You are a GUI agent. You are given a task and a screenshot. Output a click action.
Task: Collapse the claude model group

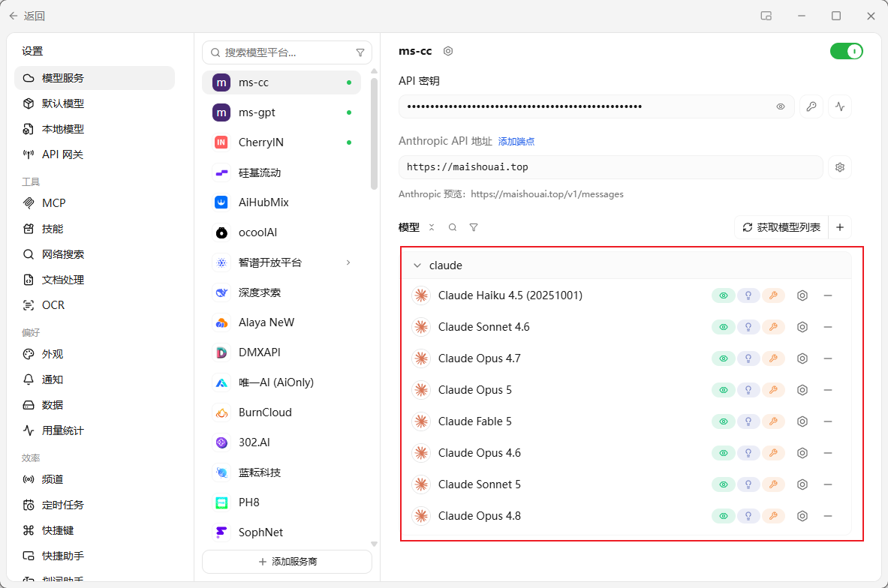point(417,265)
